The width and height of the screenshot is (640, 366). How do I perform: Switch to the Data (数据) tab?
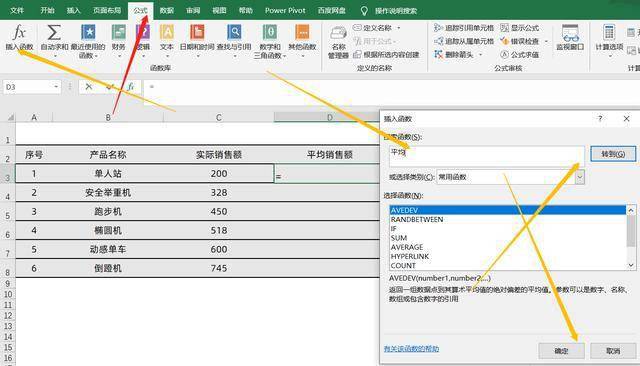pyautogui.click(x=167, y=10)
